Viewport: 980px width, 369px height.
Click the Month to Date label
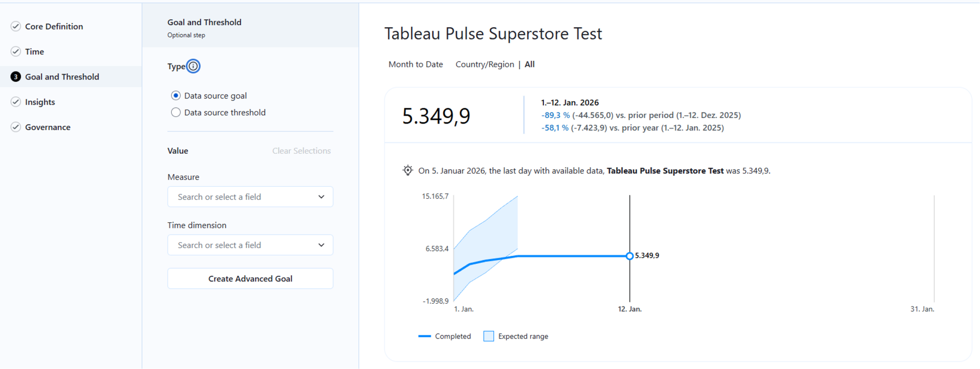pyautogui.click(x=415, y=64)
